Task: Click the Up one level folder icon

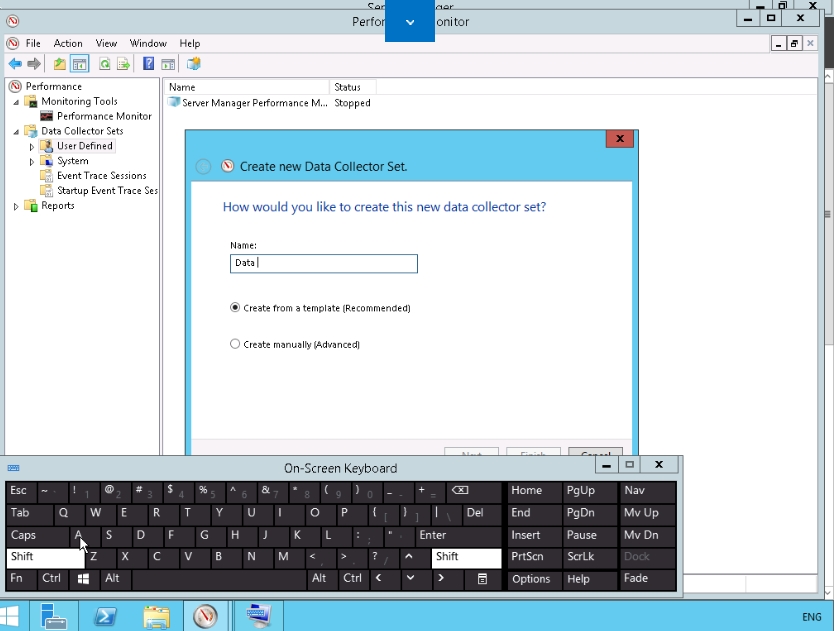Action: pyautogui.click(x=60, y=64)
